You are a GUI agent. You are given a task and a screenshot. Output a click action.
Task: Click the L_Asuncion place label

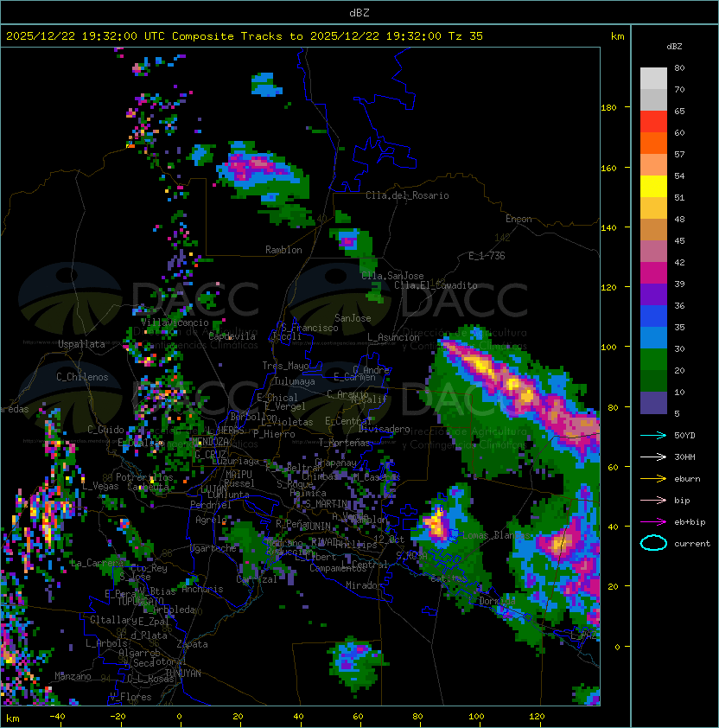393,337
